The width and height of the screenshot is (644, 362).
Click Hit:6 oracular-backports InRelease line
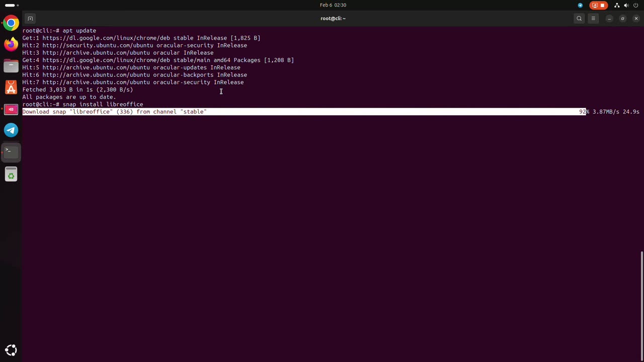135,75
